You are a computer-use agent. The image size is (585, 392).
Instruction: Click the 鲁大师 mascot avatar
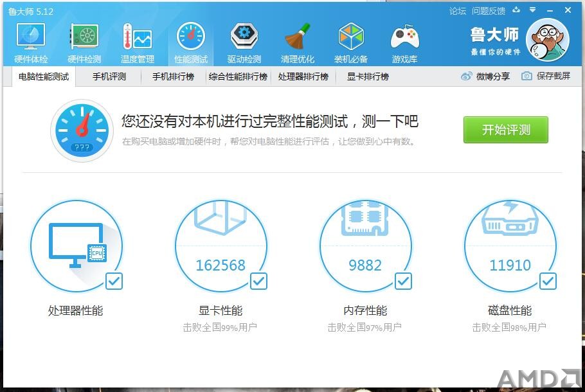pos(547,40)
